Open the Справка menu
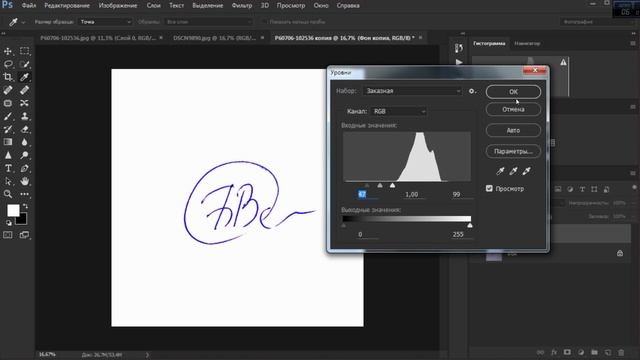This screenshot has height=360, width=640. 348,6
